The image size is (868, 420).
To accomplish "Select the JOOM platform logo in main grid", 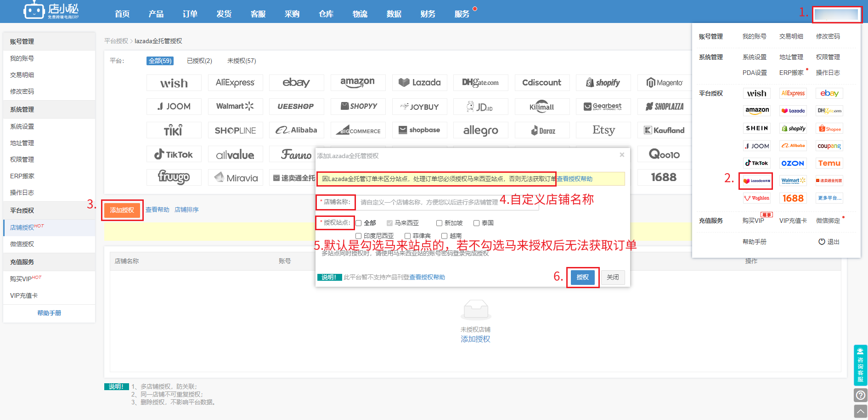I will click(174, 107).
